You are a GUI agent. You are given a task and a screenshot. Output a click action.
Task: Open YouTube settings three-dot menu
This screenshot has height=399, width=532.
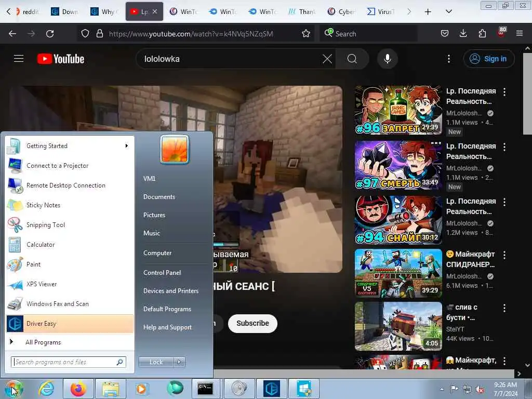tap(449, 59)
